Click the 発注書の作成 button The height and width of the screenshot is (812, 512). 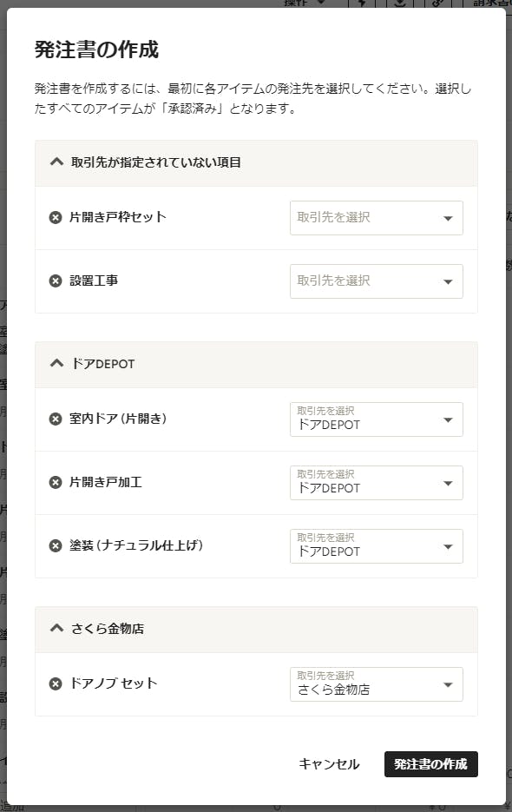[x=430, y=764]
